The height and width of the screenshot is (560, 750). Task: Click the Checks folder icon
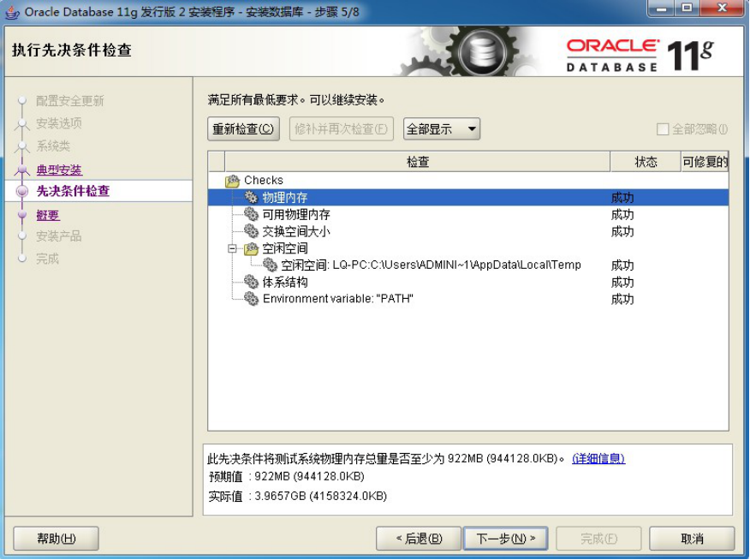[x=233, y=181]
